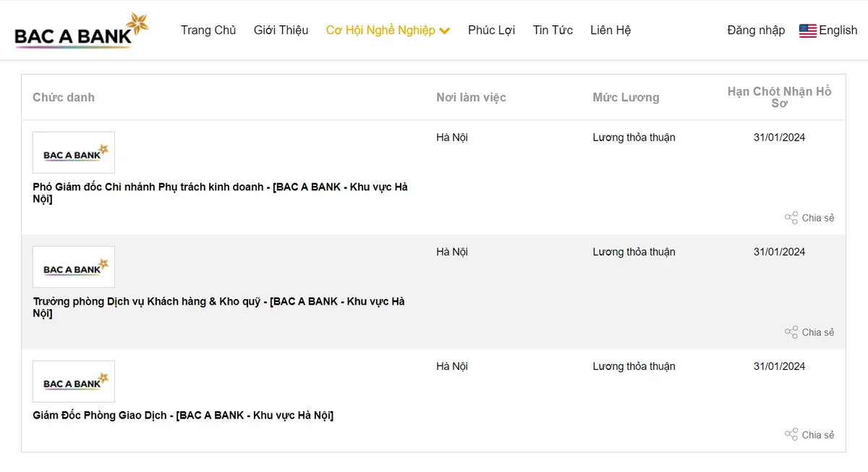
Task: Expand the Cơ Hội Nghề Nghiệp dropdown chevron
Action: tap(445, 31)
